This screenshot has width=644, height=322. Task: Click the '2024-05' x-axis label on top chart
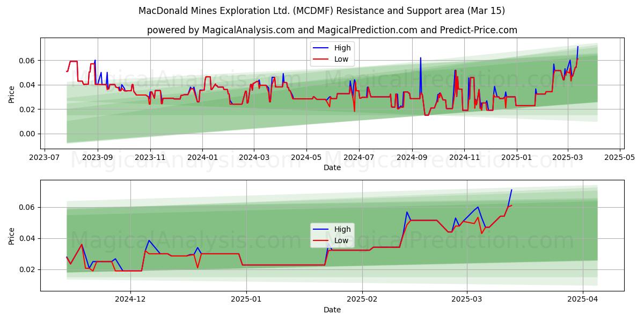point(306,158)
